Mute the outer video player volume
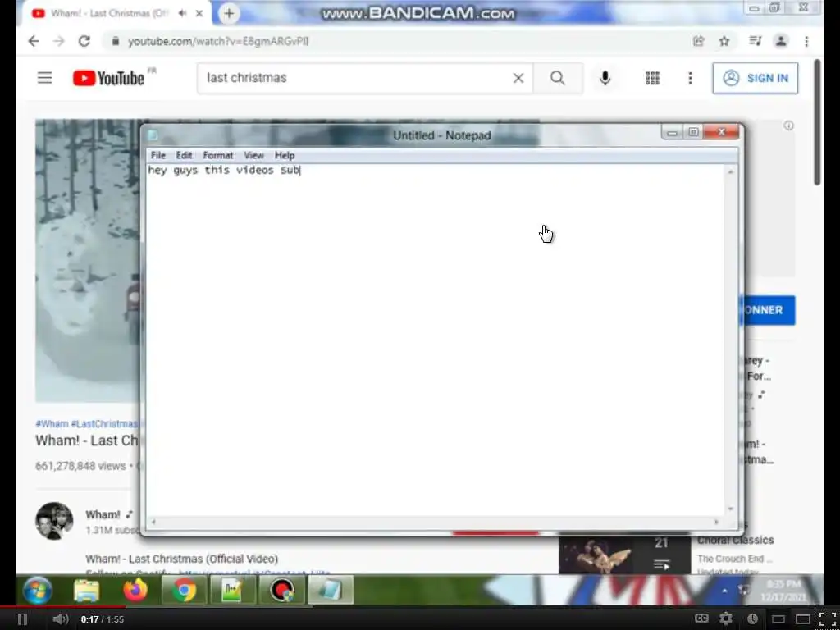The width and height of the screenshot is (840, 630). point(60,619)
